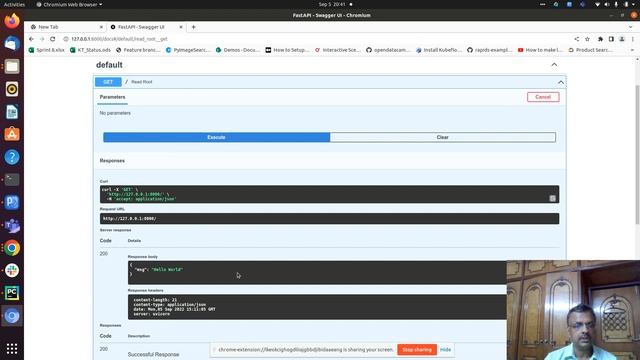The image size is (640, 360).
Task: Execute the Read Root request
Action: click(x=216, y=137)
